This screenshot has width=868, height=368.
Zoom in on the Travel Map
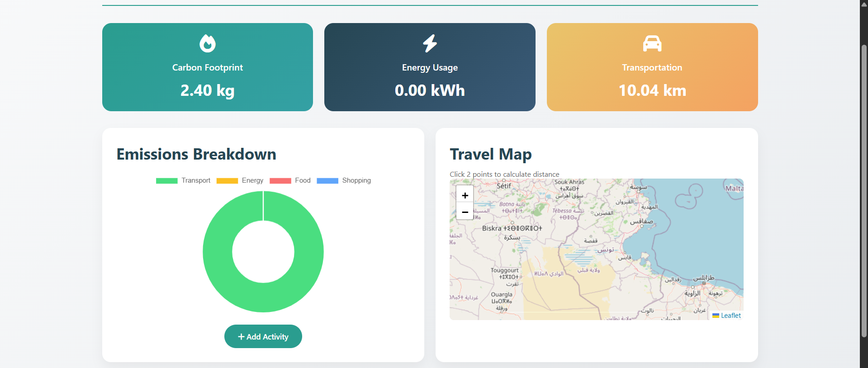pos(465,195)
